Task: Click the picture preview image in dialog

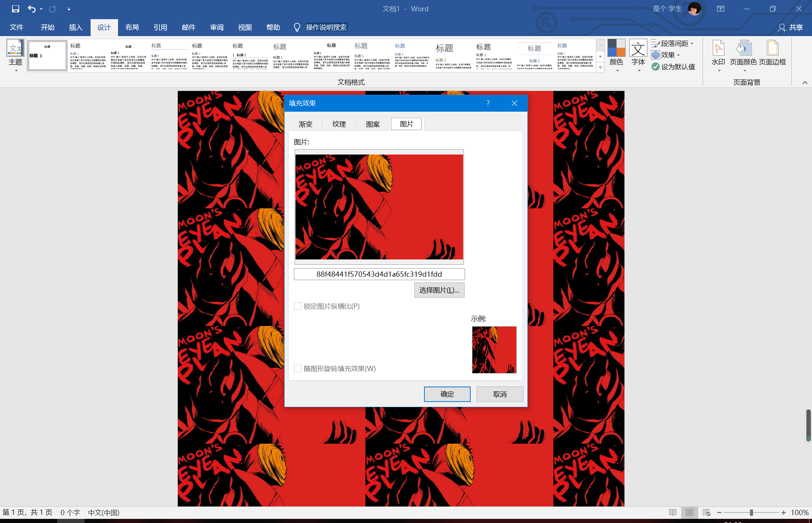Action: click(379, 207)
